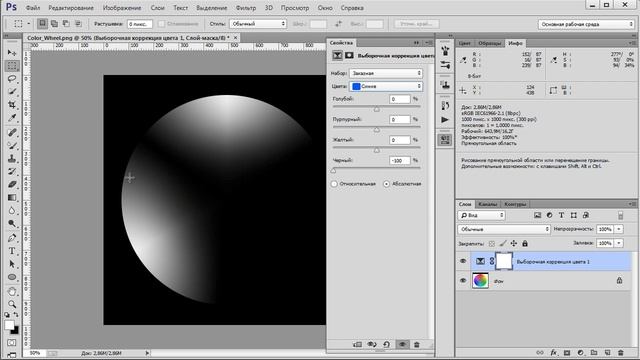This screenshot has width=640, height=360.
Task: Open the History panel icon in dock
Action: [445, 105]
